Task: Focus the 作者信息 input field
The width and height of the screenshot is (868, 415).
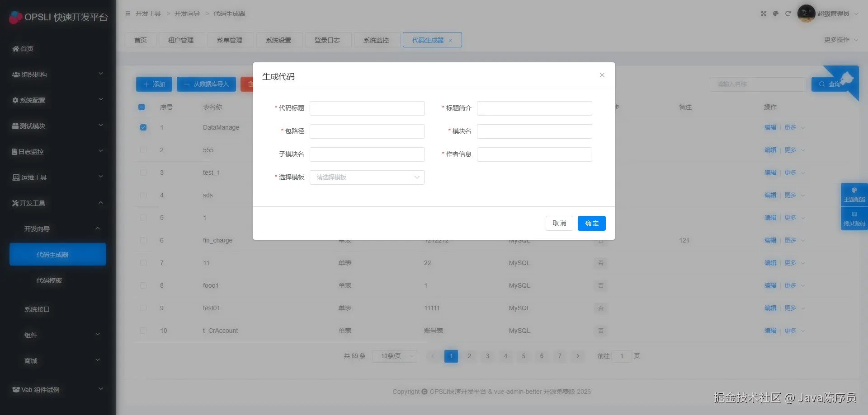Action: coord(534,154)
